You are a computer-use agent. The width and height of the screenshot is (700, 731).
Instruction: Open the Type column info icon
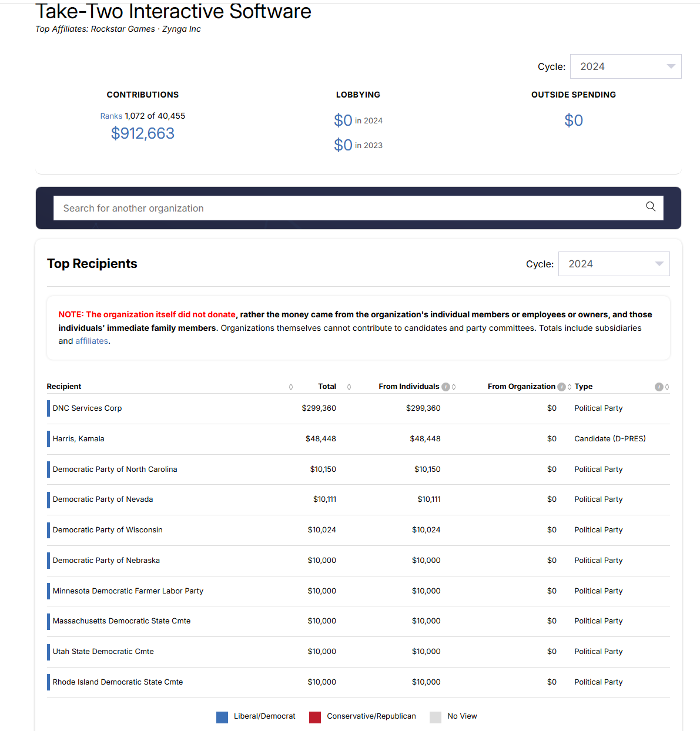pyautogui.click(x=659, y=387)
